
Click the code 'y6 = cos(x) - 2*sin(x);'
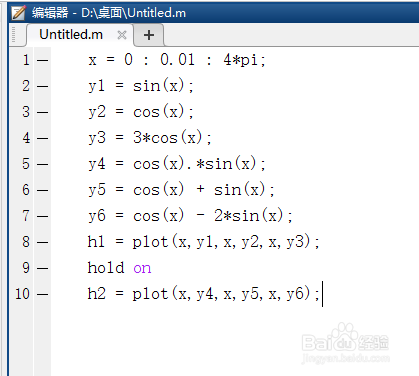pyautogui.click(x=190, y=216)
